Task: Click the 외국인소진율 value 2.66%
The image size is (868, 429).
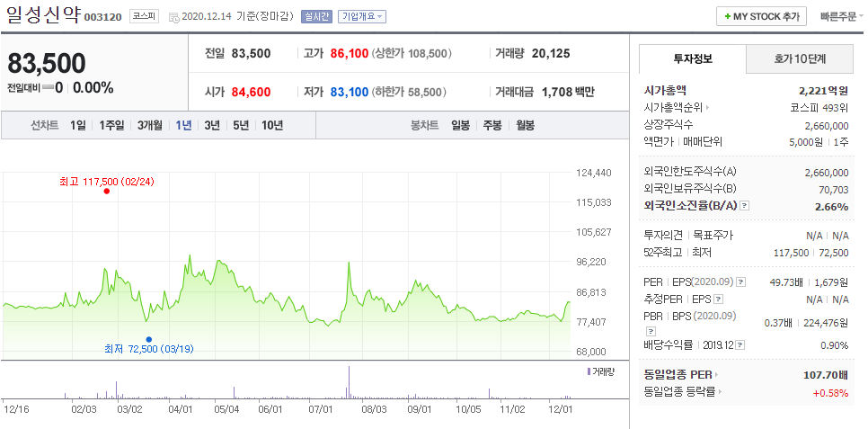Action: click(831, 207)
